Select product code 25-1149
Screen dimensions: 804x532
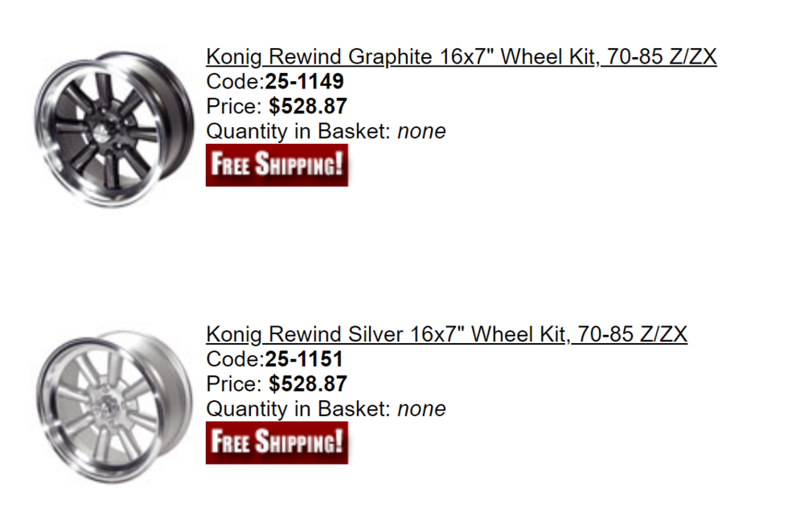click(x=304, y=81)
